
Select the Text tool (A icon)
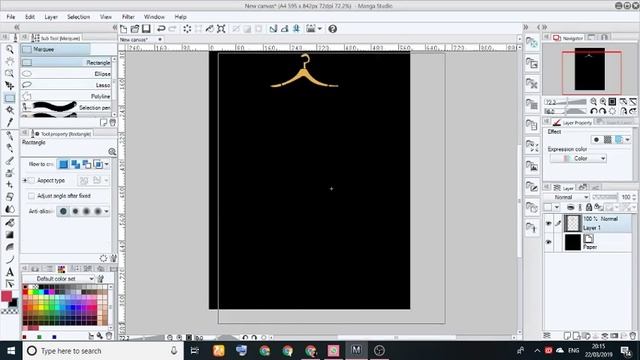9,272
